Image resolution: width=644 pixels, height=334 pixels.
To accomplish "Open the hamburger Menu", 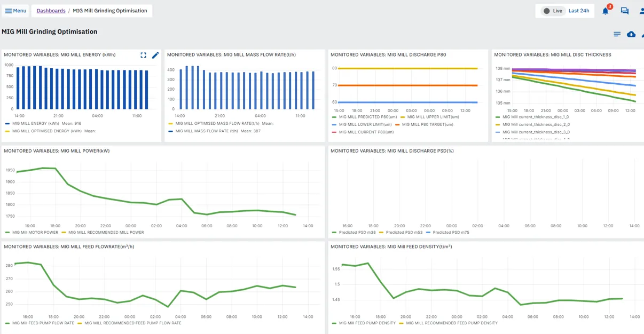I will point(15,11).
